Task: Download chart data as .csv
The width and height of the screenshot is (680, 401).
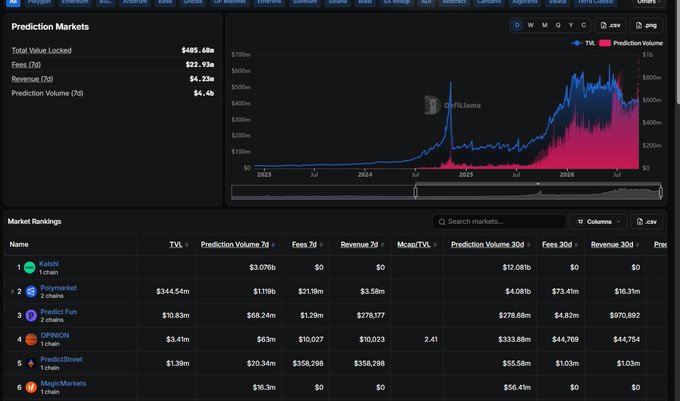Action: click(x=610, y=25)
